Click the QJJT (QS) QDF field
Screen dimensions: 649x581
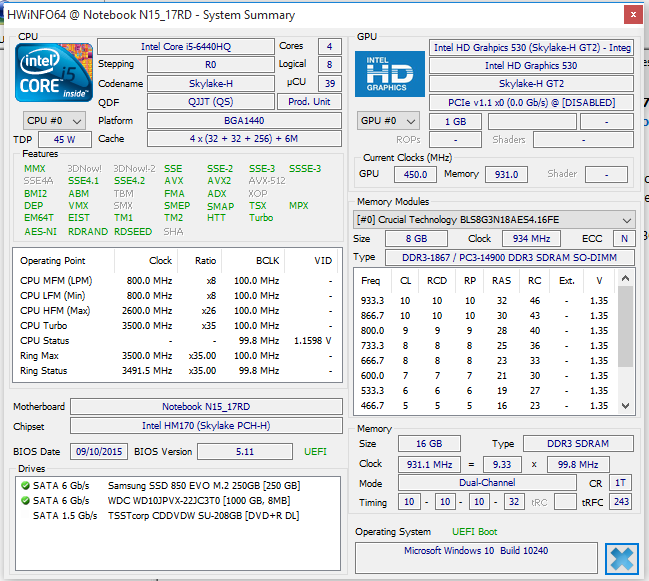point(211,102)
